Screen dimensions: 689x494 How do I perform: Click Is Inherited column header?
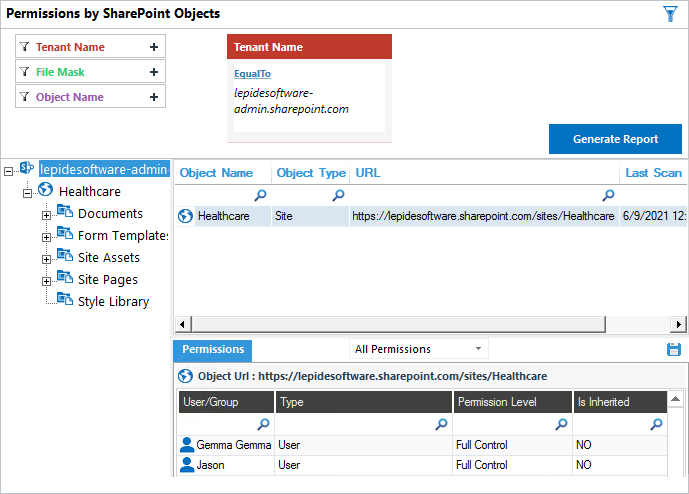[x=620, y=402]
